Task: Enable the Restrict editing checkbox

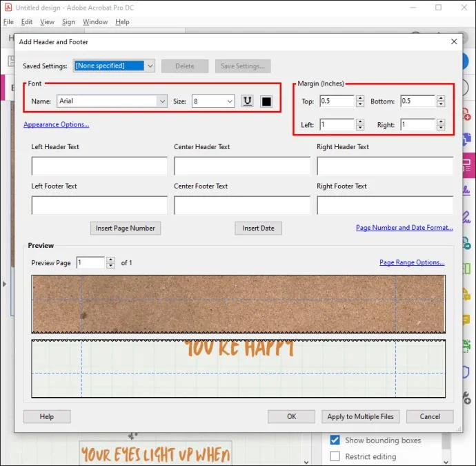Action: tap(335, 456)
